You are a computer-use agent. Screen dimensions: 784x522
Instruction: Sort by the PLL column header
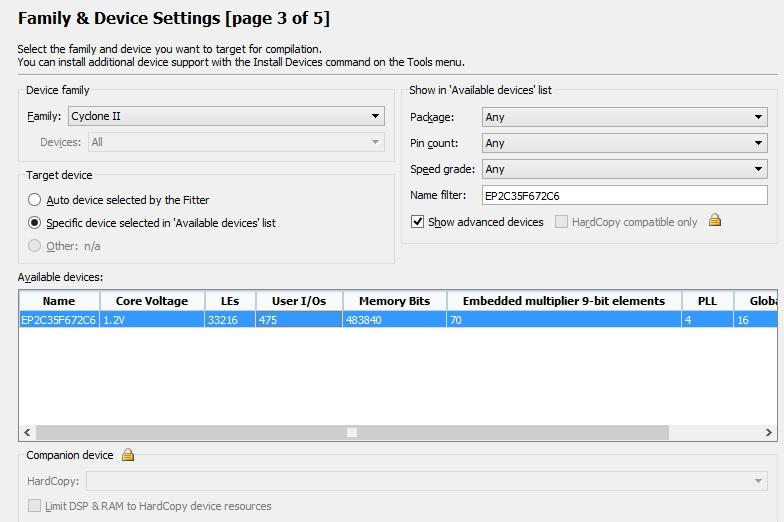[x=708, y=301]
